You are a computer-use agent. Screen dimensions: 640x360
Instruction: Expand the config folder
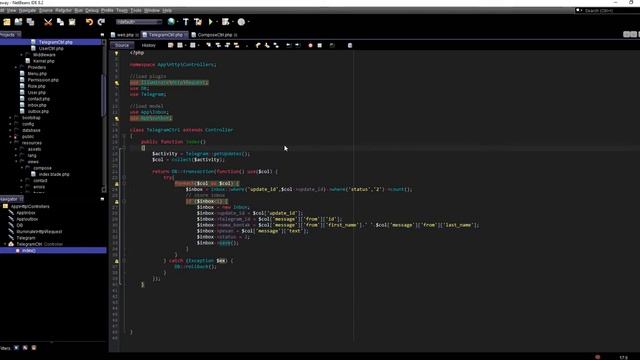tap(10, 124)
